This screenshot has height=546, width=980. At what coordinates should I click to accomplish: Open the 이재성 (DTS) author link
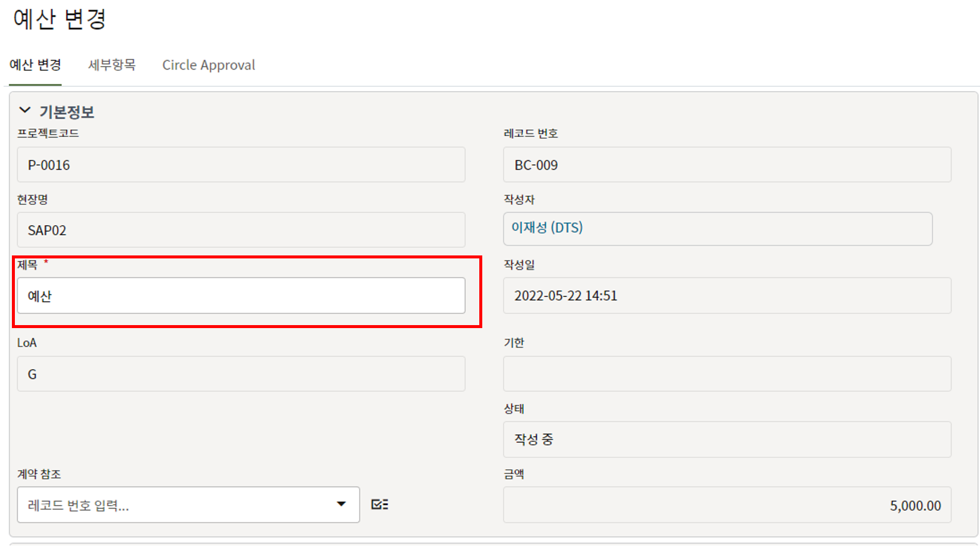point(547,227)
